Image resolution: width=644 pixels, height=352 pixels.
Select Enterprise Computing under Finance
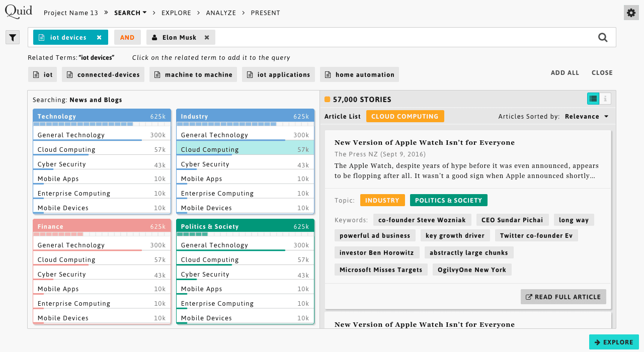pos(102,303)
